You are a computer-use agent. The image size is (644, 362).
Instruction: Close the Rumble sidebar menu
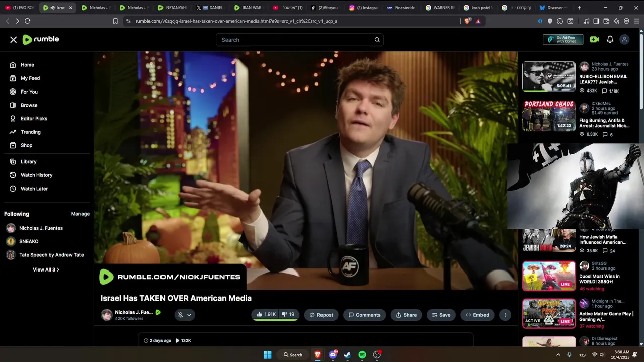[14, 40]
